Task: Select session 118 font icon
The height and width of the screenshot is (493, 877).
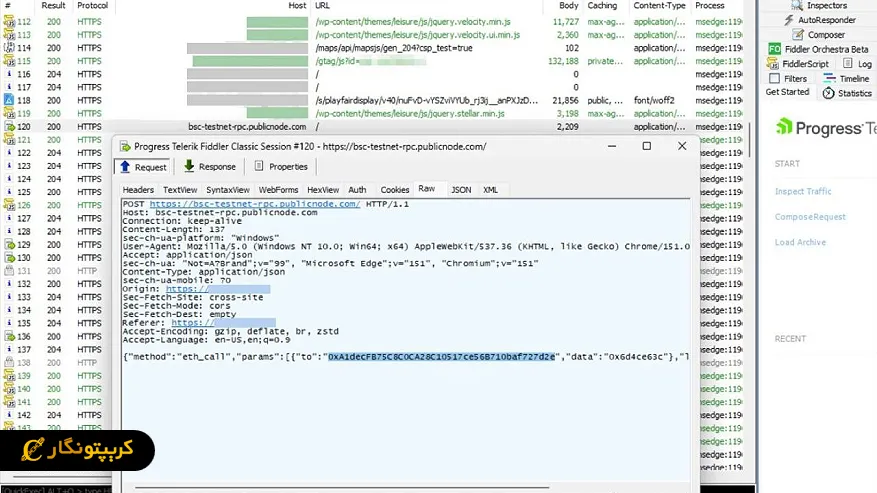Action: click(x=9, y=100)
